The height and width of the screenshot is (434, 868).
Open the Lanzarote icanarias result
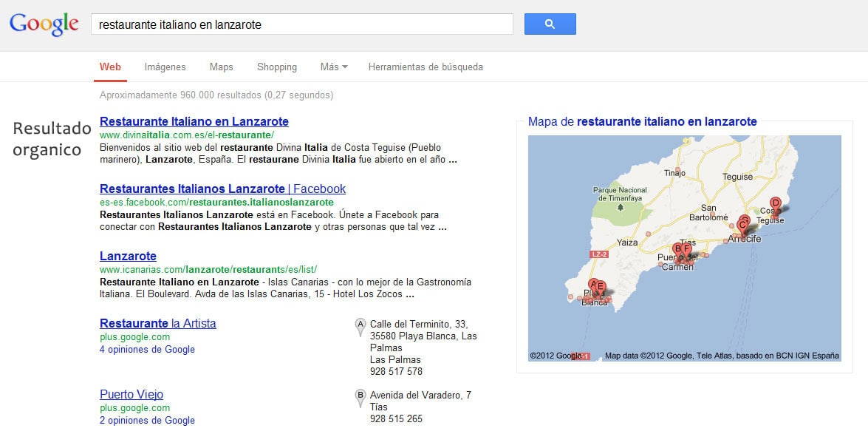coord(128,257)
